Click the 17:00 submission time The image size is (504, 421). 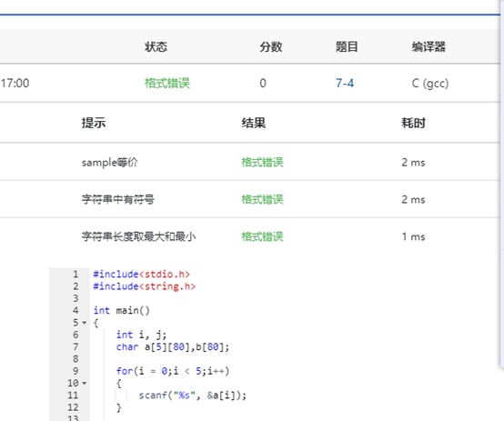tap(15, 84)
